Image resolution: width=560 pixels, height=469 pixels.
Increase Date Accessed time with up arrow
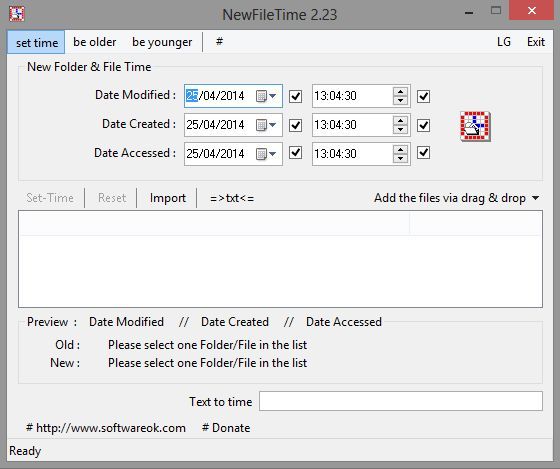(x=400, y=149)
